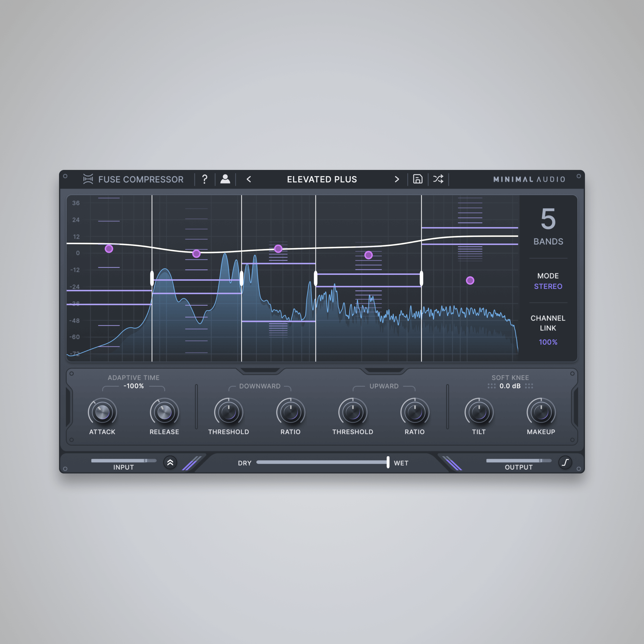This screenshot has width=644, height=644.
Task: Click the crossover handle between bands 2 and 3
Action: pyautogui.click(x=242, y=278)
